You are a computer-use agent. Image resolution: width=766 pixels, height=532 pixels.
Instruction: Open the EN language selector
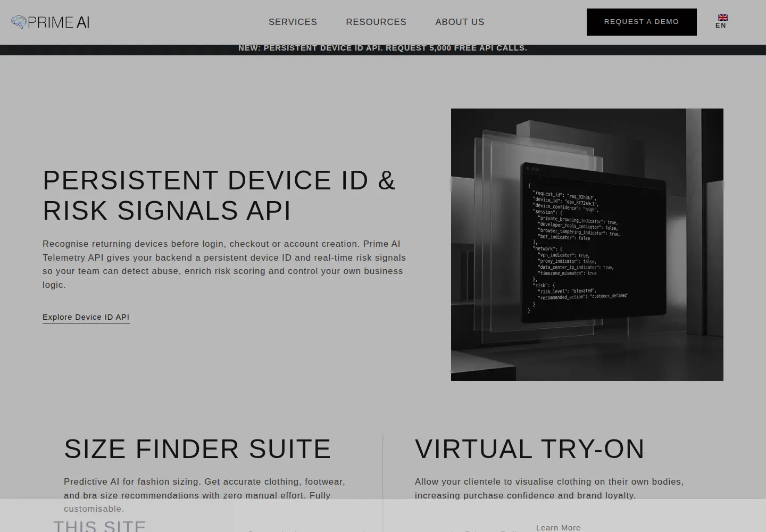(721, 26)
